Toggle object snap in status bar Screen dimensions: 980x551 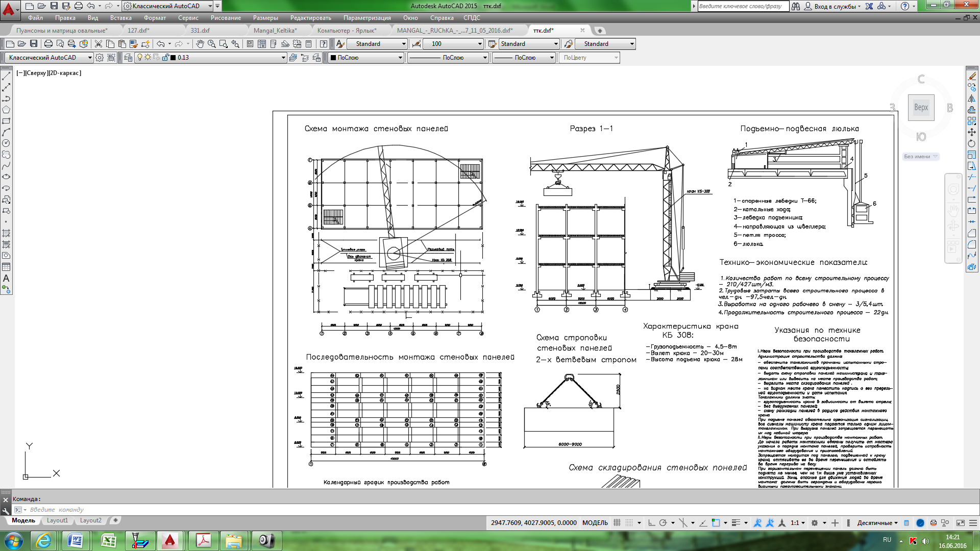(x=716, y=522)
